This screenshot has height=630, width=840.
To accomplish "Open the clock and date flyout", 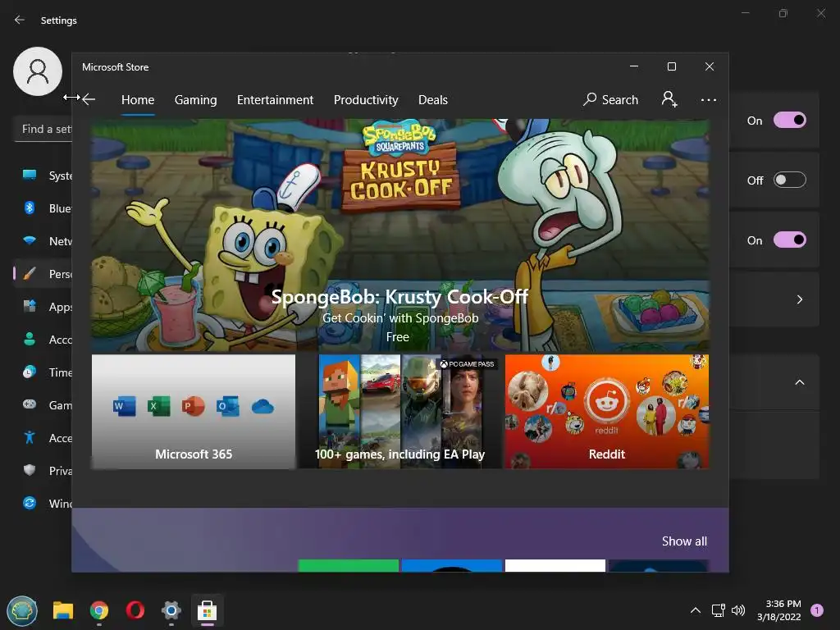I will pyautogui.click(x=779, y=610).
